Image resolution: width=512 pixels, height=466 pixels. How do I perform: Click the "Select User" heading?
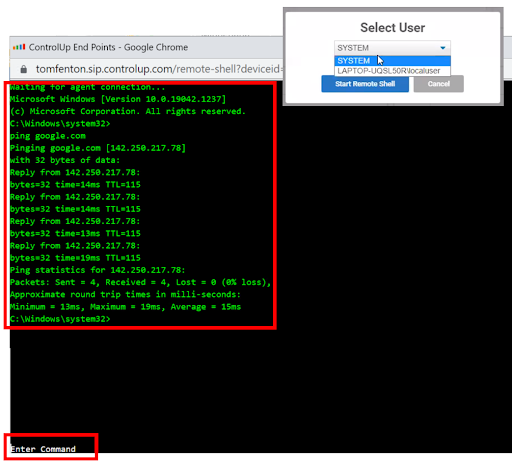393,28
